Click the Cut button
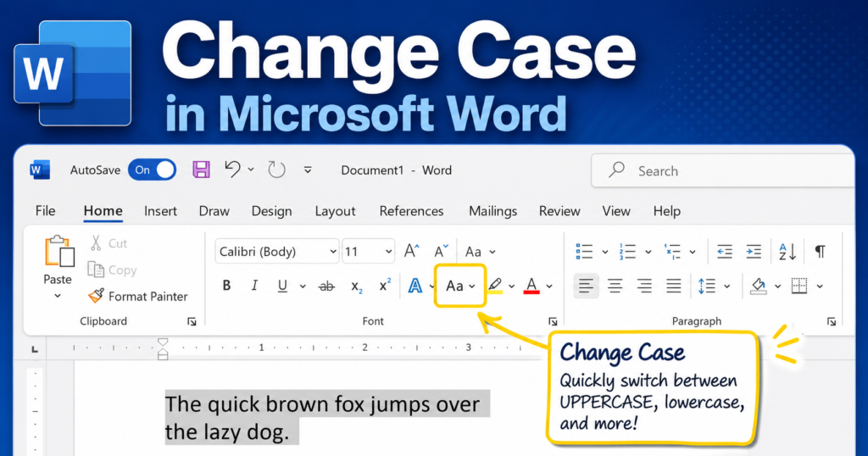Image resolution: width=868 pixels, height=456 pixels. coord(109,243)
